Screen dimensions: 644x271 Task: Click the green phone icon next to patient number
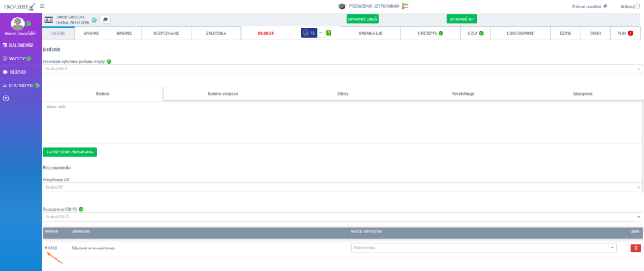[94, 20]
